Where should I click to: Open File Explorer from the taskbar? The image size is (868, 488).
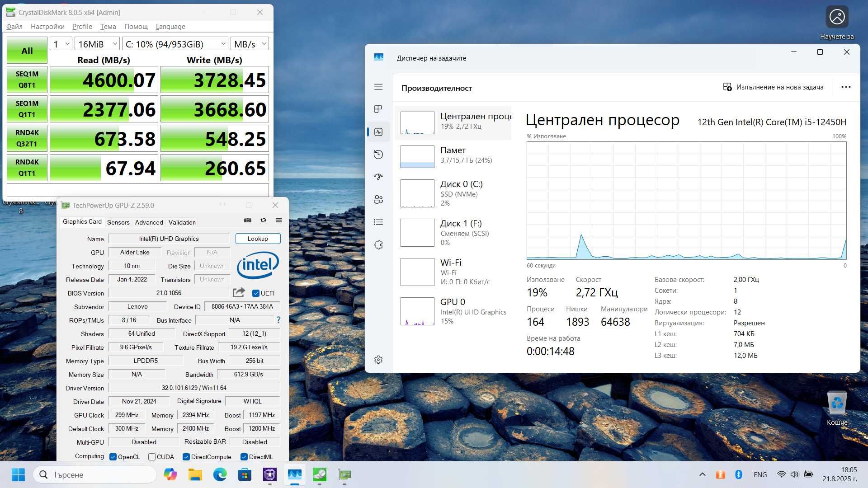[x=195, y=474]
